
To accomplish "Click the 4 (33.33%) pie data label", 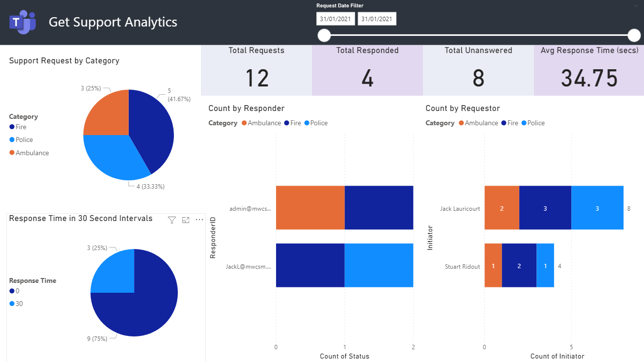I will click(x=150, y=187).
